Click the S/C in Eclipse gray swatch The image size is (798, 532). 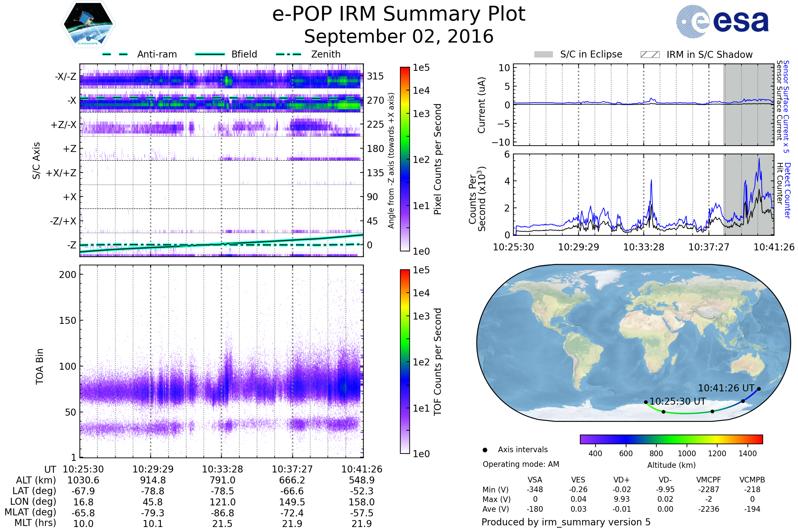tap(543, 55)
